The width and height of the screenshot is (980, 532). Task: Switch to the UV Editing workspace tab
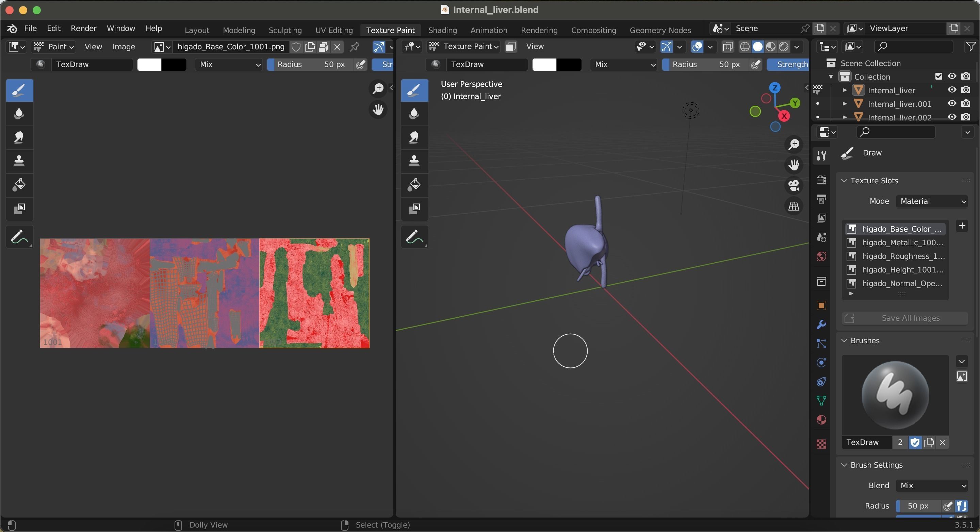[x=334, y=30]
